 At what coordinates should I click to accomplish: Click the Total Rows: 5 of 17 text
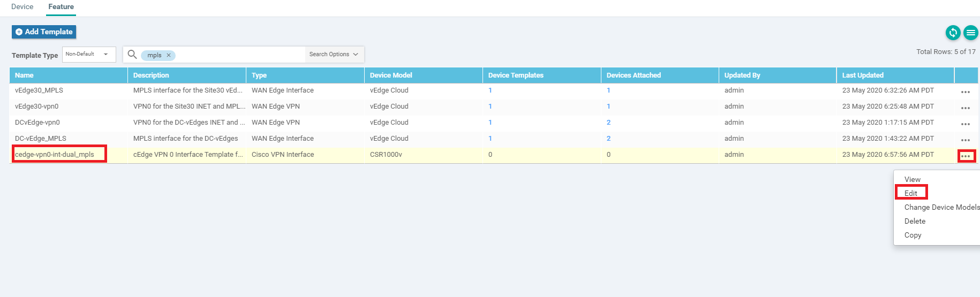coord(946,52)
